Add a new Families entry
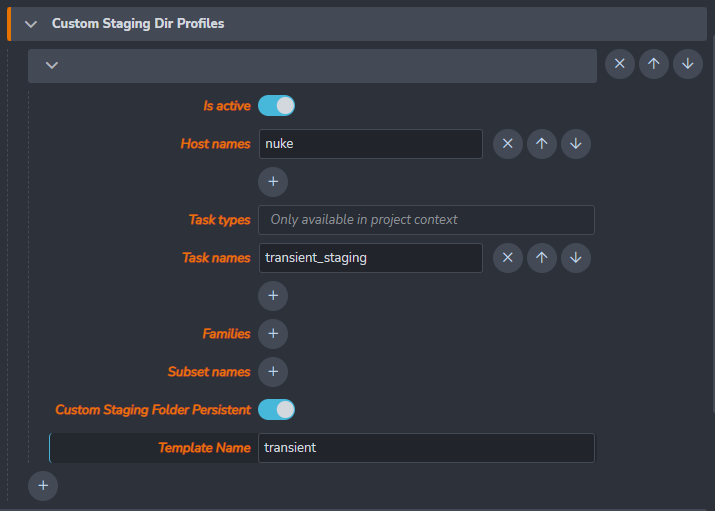Viewport: 715px width, 511px height. (273, 334)
